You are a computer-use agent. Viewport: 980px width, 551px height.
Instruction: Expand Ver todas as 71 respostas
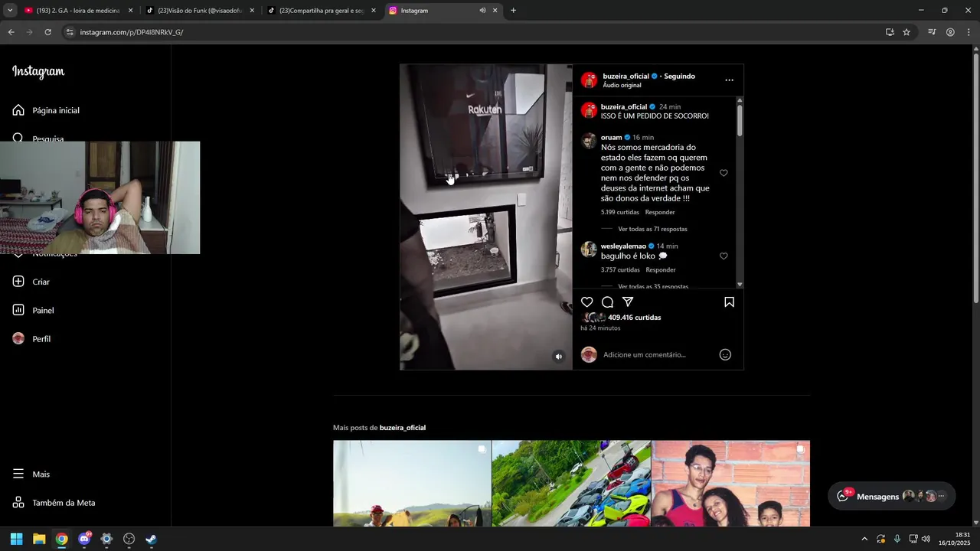[652, 229]
